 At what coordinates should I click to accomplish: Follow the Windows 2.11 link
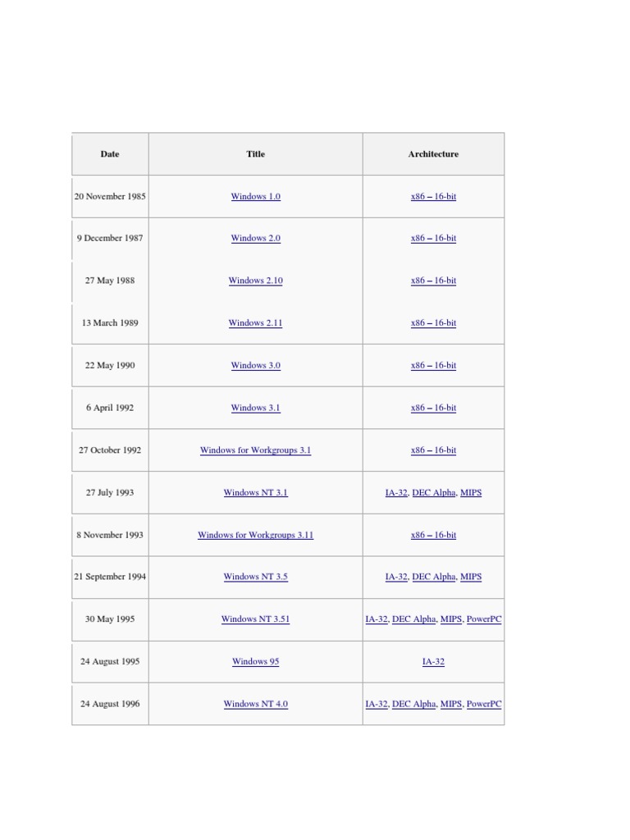(255, 323)
